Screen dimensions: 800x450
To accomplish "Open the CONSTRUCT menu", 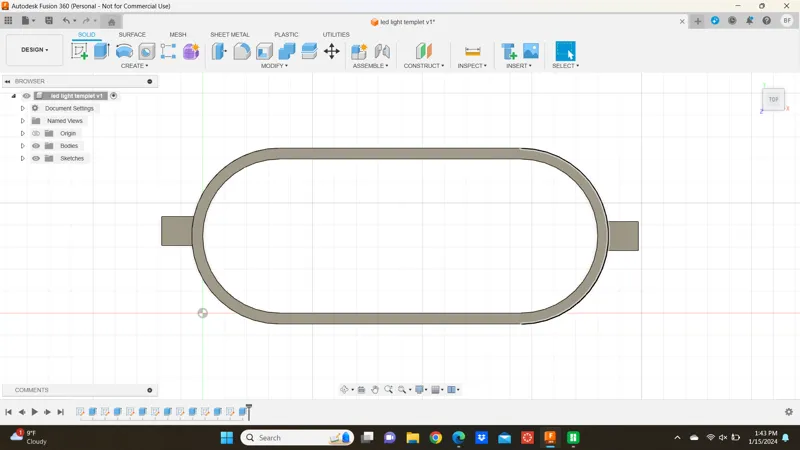I will [423, 66].
